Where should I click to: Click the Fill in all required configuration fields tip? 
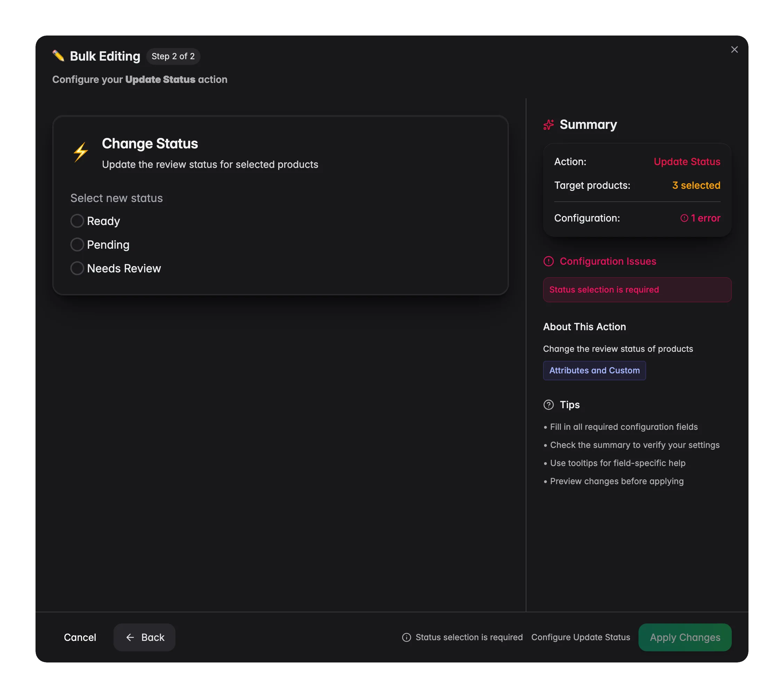(624, 427)
